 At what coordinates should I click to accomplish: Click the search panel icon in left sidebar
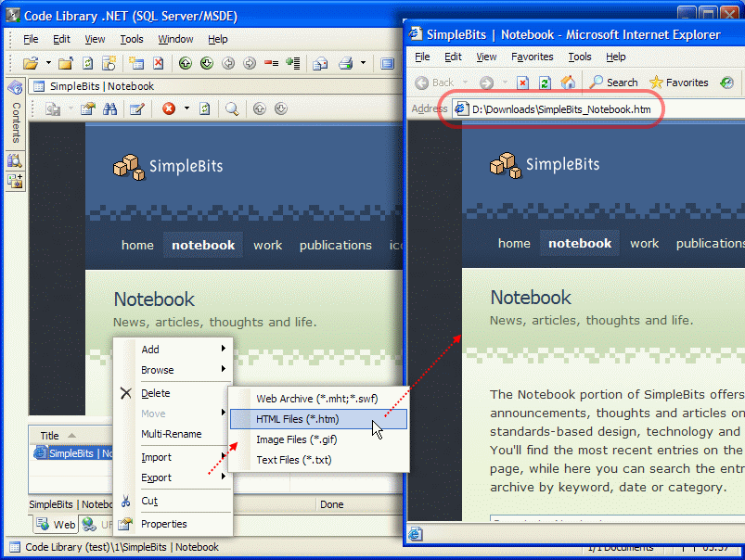click(x=15, y=161)
